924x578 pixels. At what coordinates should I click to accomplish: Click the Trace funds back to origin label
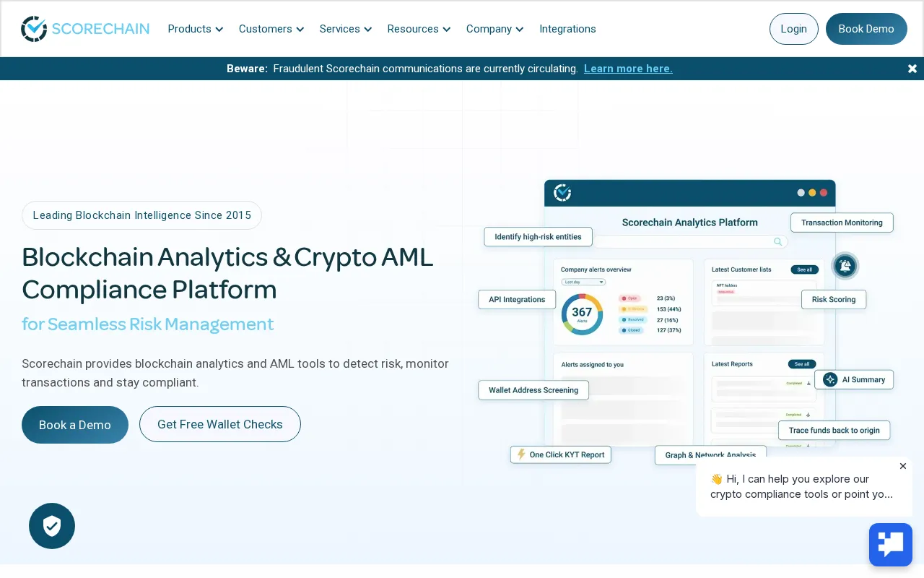point(834,431)
